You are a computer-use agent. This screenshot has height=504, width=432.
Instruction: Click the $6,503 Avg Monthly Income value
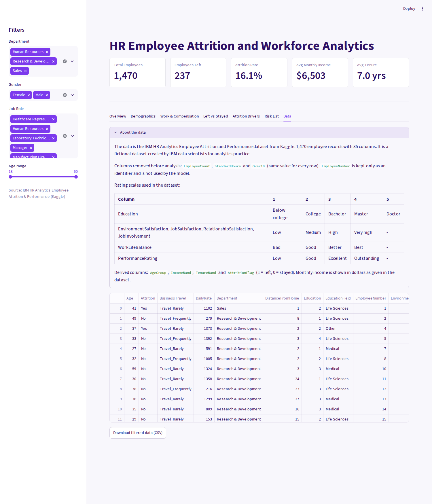pos(311,76)
